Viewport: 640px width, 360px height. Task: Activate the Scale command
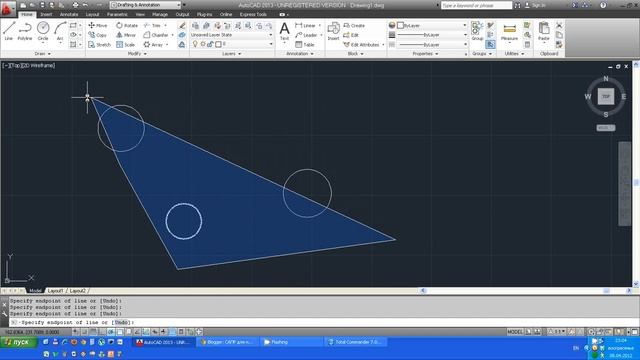[x=125, y=44]
